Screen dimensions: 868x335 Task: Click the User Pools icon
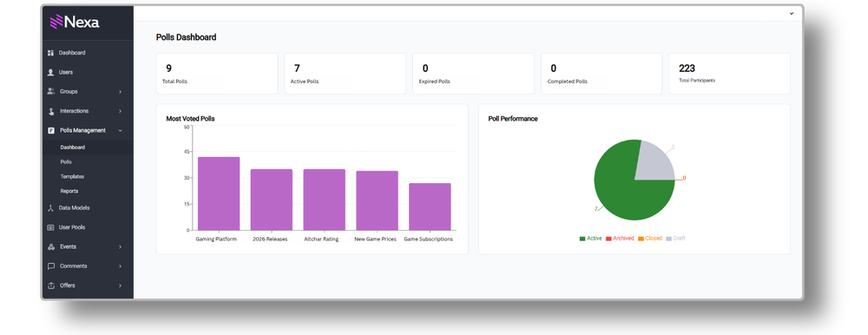click(50, 227)
